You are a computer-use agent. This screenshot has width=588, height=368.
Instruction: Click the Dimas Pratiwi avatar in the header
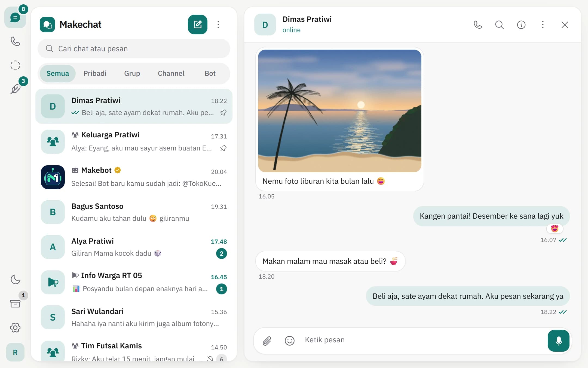coord(265,25)
